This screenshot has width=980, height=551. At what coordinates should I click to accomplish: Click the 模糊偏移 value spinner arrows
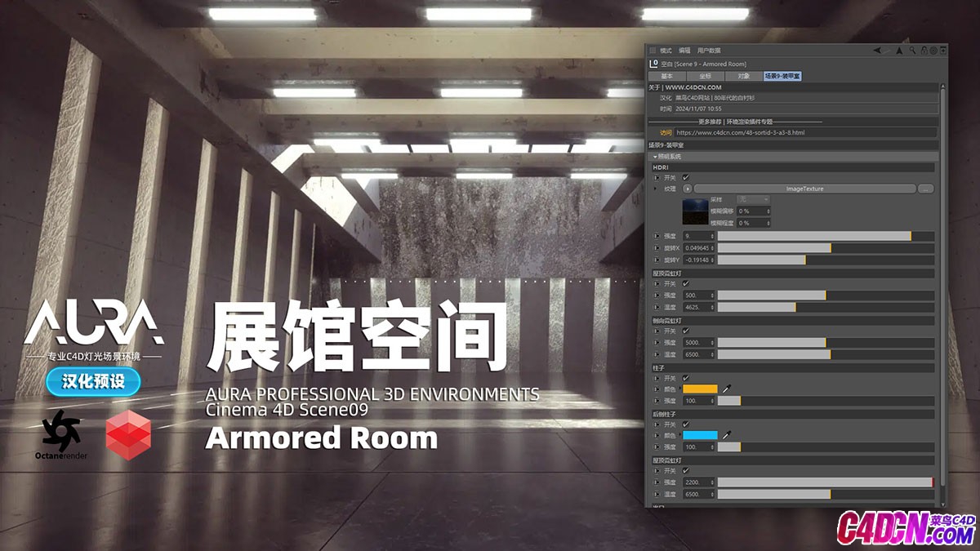(x=767, y=211)
